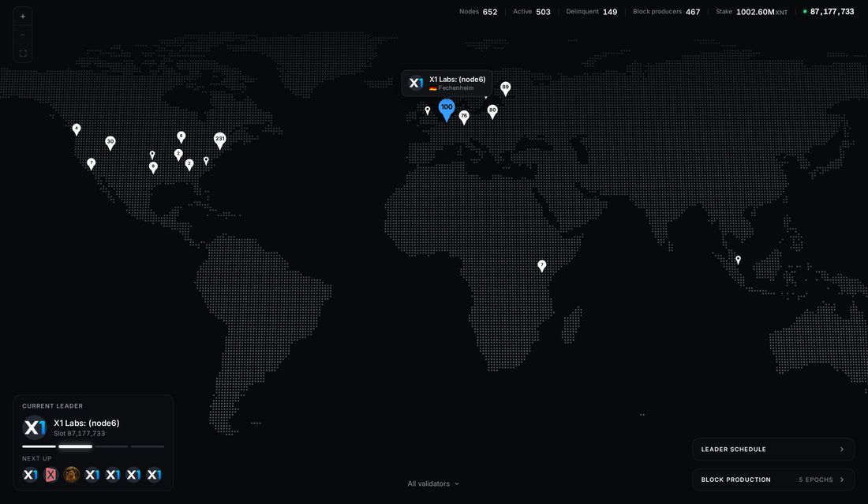Screen dimensions: 868x504
Task: Click the Fechenheim location text
Action: pos(456,88)
